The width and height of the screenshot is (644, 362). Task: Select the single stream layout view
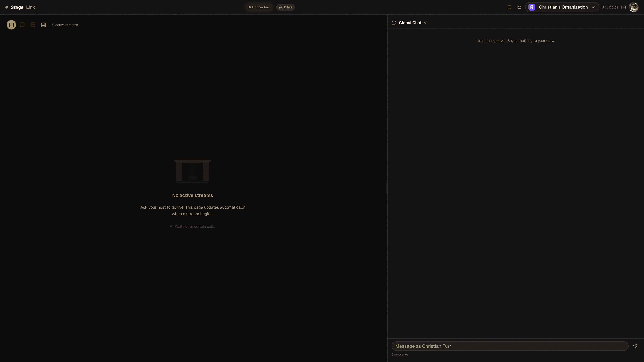pos(11,25)
